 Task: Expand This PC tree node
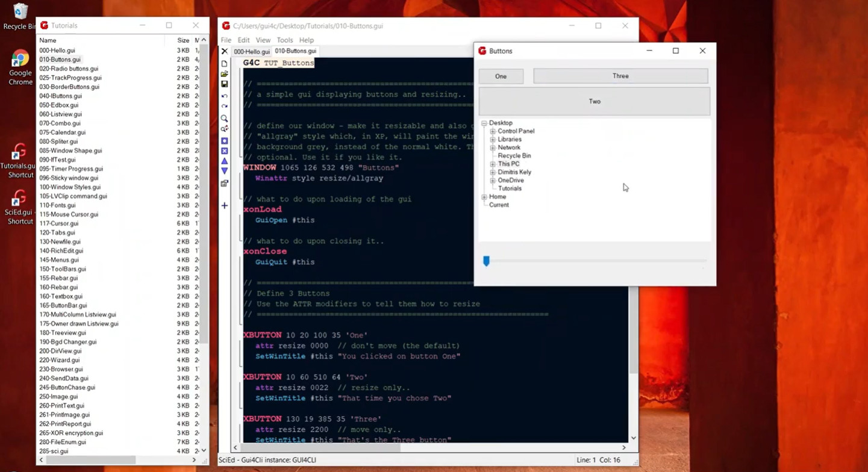click(x=493, y=164)
